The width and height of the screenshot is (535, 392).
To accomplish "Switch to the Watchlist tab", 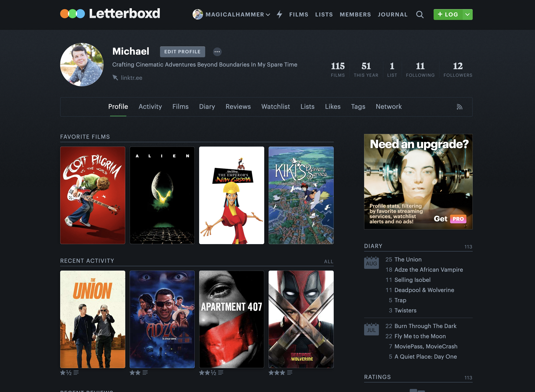I will coord(275,106).
